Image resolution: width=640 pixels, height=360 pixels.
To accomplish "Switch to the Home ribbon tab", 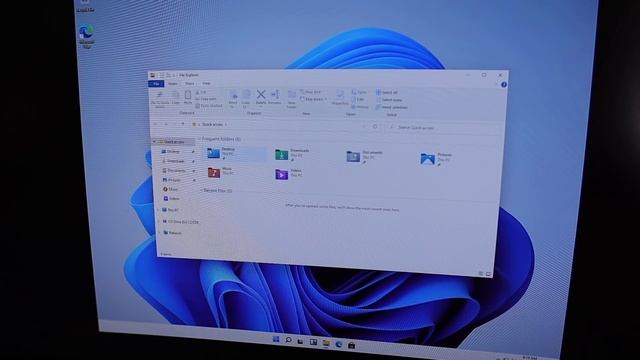I will [x=173, y=84].
